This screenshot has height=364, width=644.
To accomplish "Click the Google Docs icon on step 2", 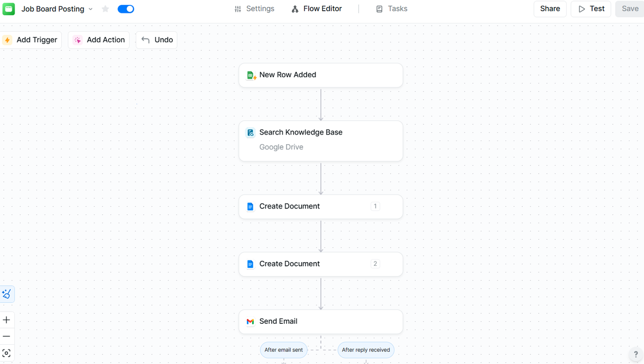I will coord(250,264).
